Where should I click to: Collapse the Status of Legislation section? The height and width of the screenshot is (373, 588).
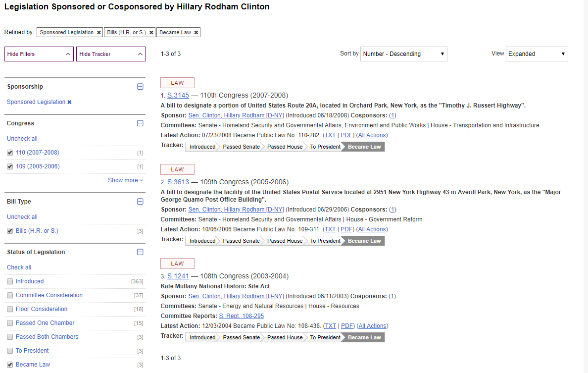tap(140, 252)
